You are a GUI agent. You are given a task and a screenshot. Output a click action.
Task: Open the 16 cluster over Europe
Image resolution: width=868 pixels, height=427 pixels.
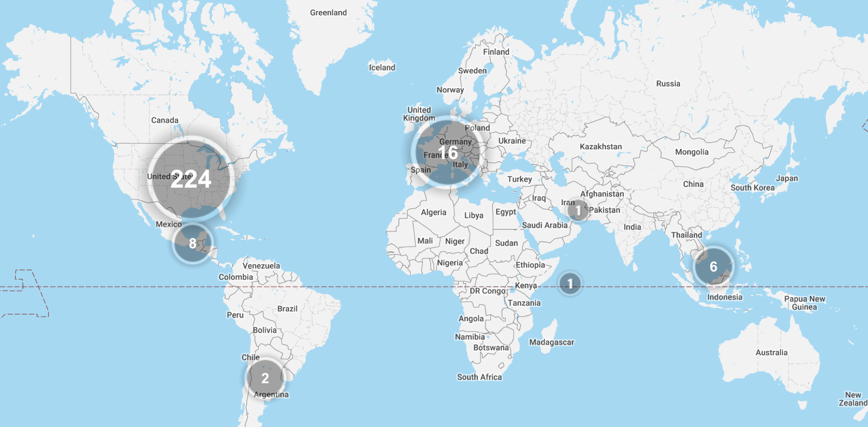pyautogui.click(x=448, y=152)
